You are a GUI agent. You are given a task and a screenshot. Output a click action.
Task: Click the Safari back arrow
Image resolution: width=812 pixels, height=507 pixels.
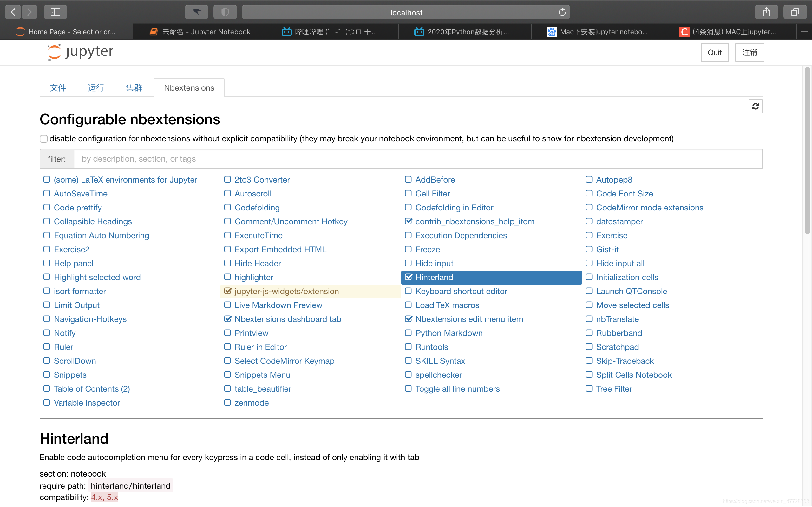tap(13, 12)
